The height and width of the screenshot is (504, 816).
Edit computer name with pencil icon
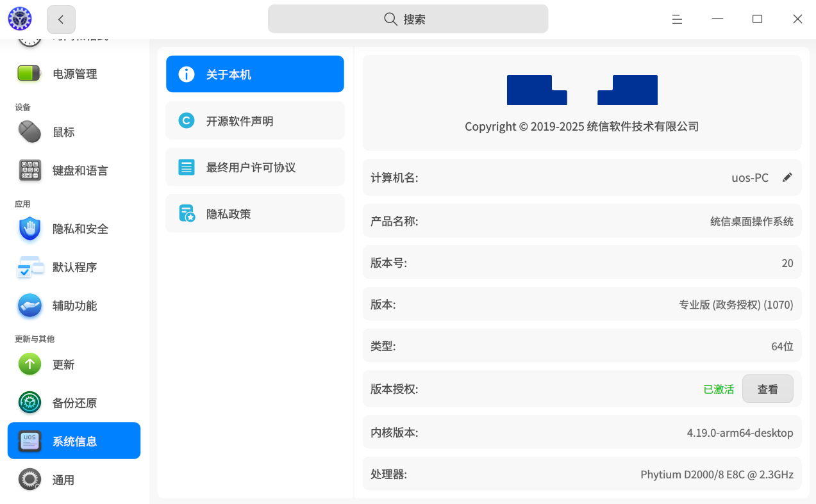(x=787, y=177)
